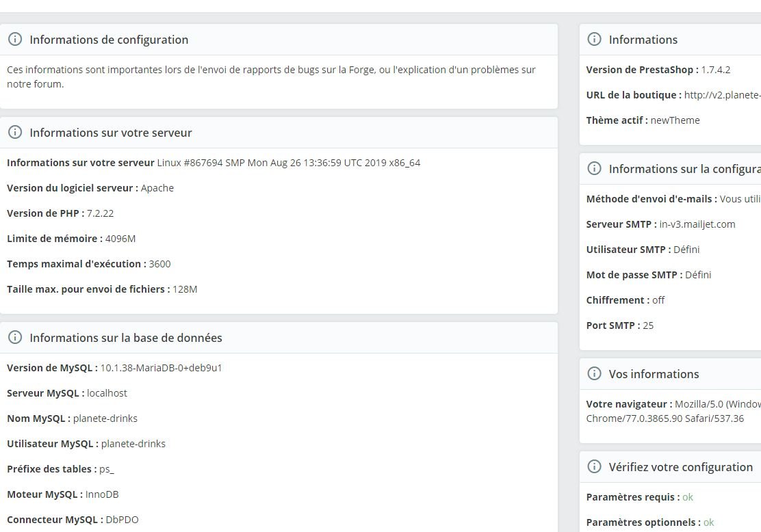
Task: Click the info icon beside Informations de configuration
Action: pos(15,39)
